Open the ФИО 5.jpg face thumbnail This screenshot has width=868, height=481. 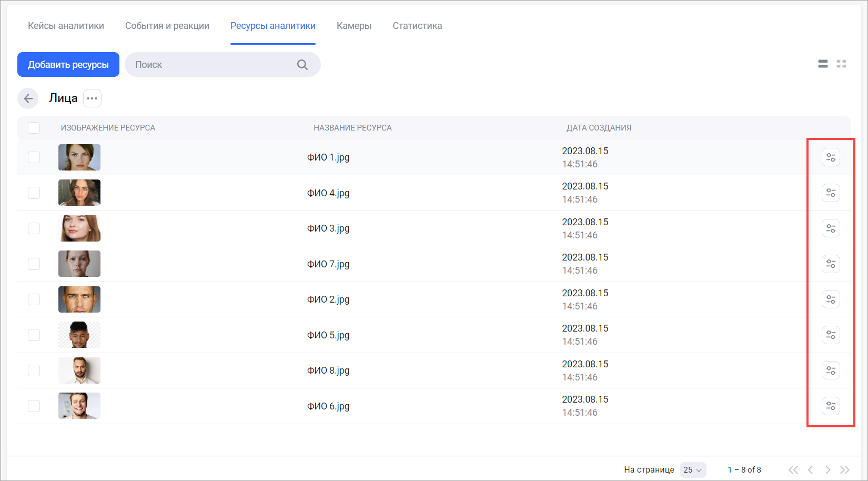point(79,335)
